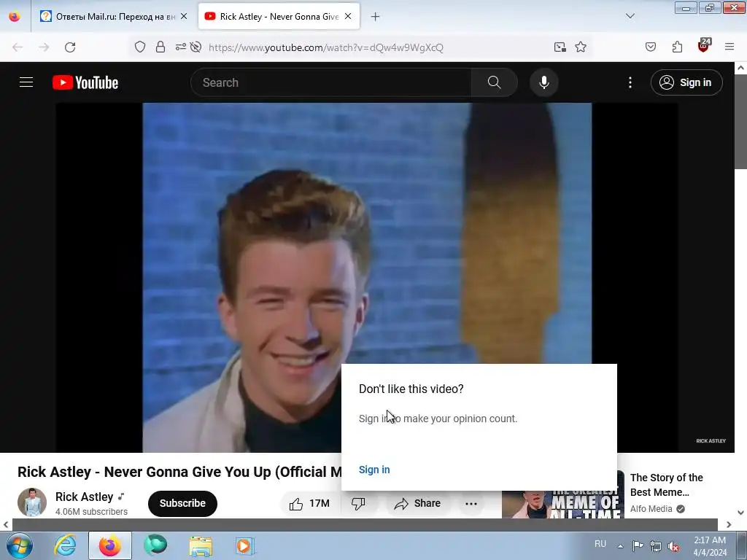Bookmark this page with the star

pyautogui.click(x=580, y=47)
